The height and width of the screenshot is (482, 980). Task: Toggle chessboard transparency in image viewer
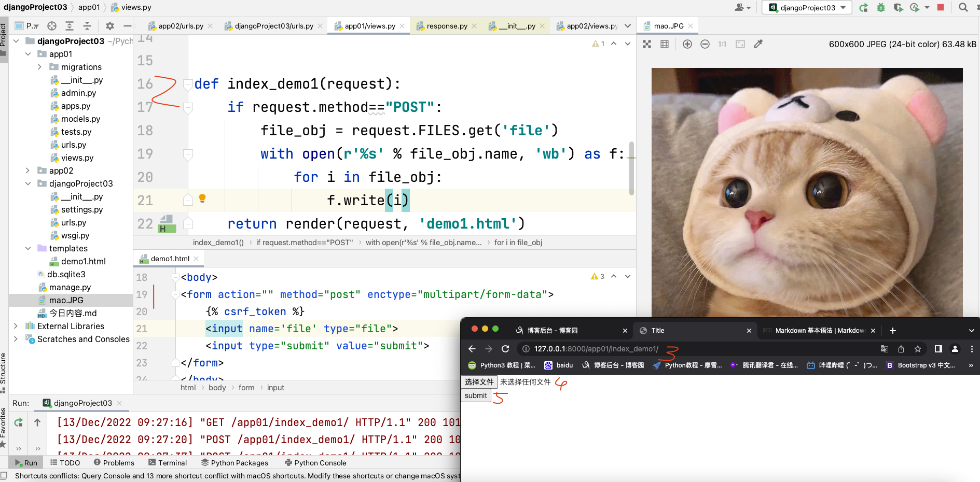[x=647, y=44]
